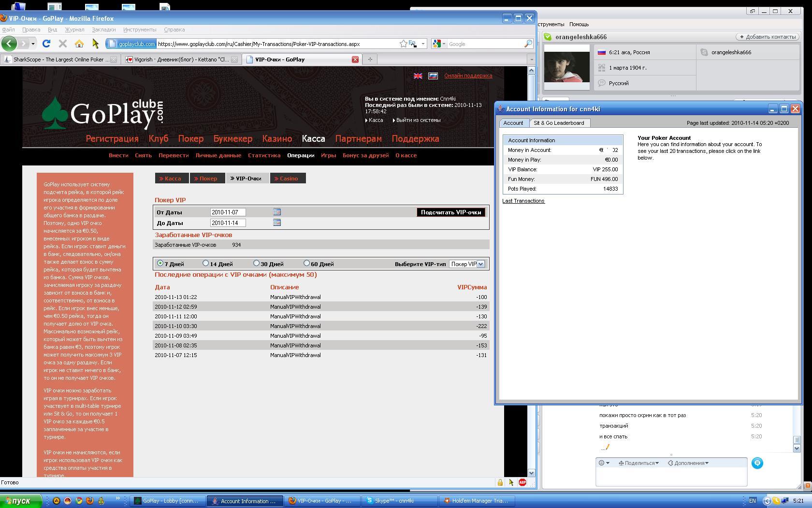Expand the Skype Поделиться dropdown

point(638,463)
